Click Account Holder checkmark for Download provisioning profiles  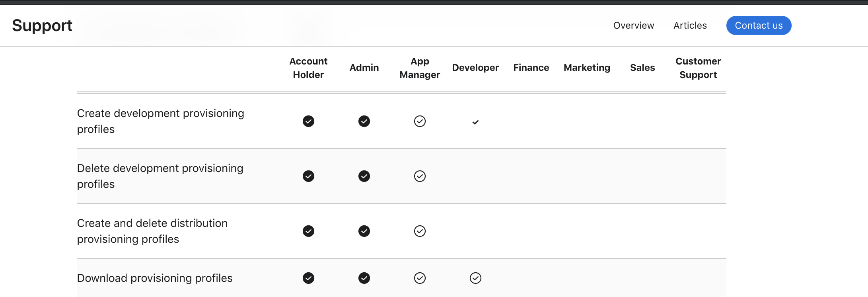coord(308,278)
